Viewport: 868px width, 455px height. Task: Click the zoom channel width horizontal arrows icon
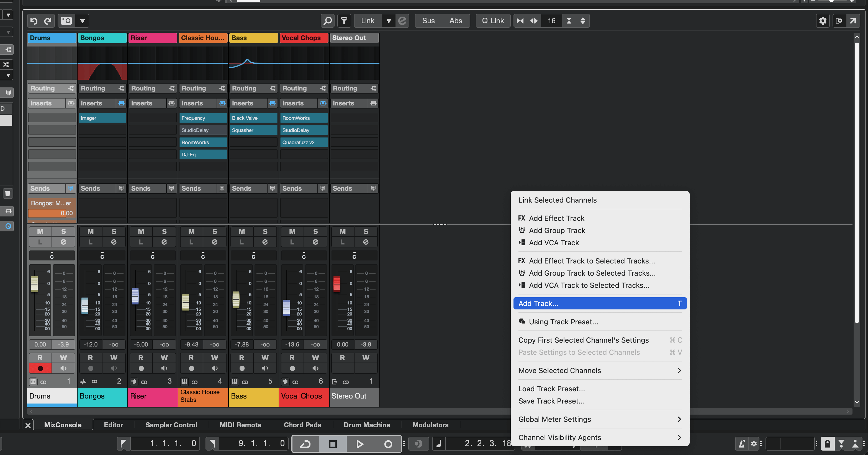(x=534, y=21)
